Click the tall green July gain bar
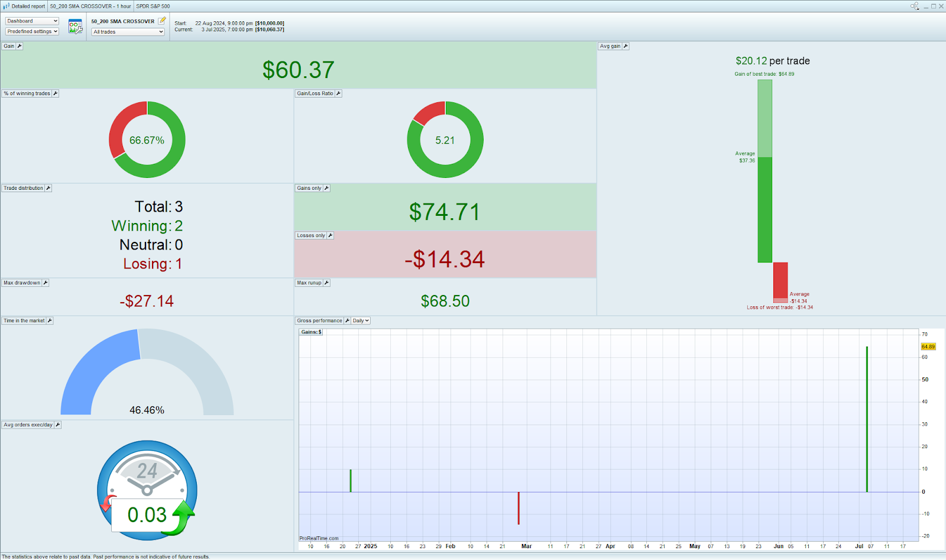This screenshot has height=560, width=946. point(867,419)
